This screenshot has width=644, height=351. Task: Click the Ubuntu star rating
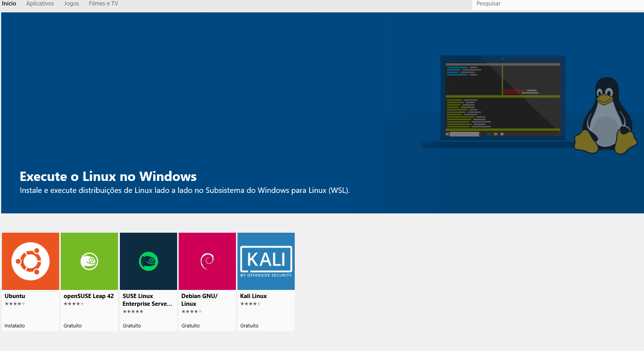(15, 304)
